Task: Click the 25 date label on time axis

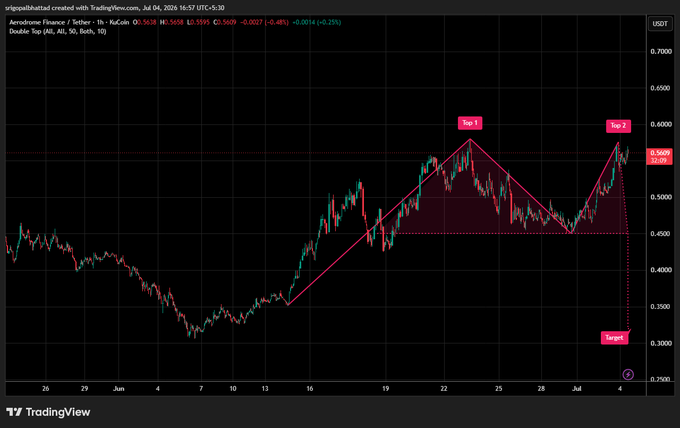Action: click(499, 389)
